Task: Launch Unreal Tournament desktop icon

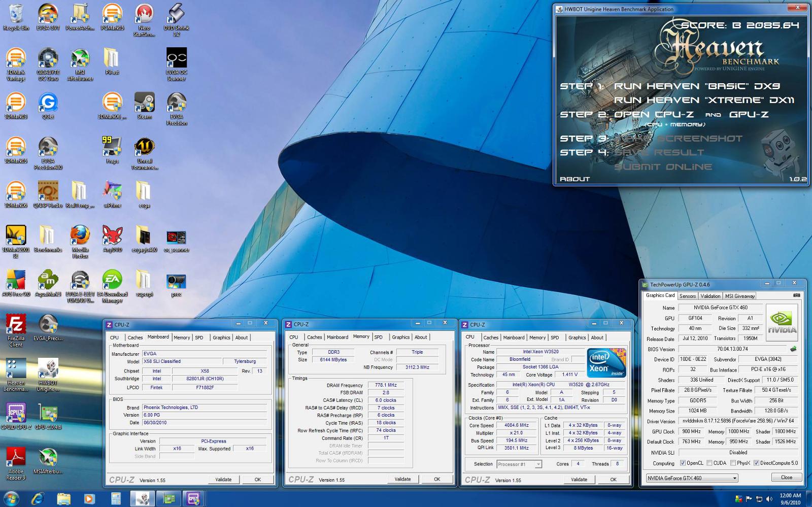Action: pyautogui.click(x=144, y=153)
